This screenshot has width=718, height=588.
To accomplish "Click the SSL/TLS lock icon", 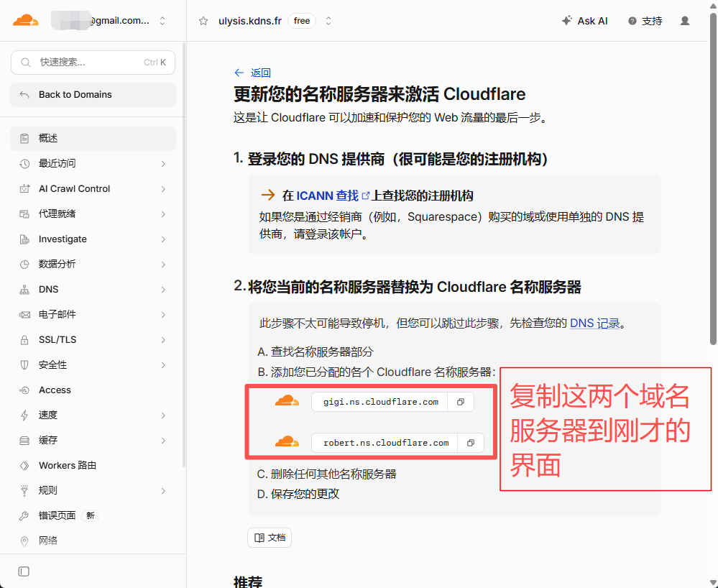I will click(24, 340).
